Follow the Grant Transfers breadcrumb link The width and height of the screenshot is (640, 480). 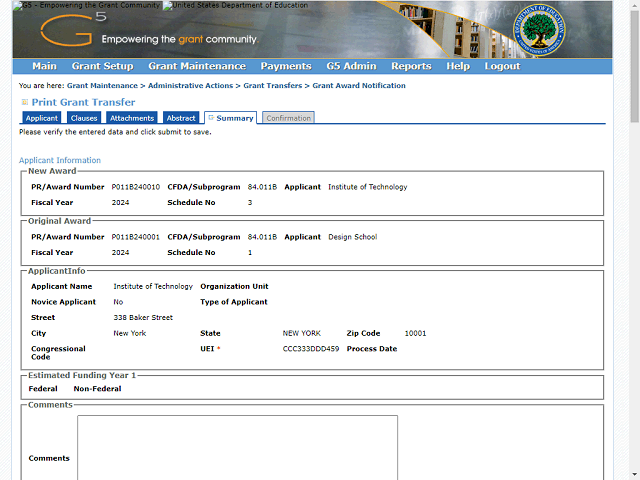click(273, 86)
